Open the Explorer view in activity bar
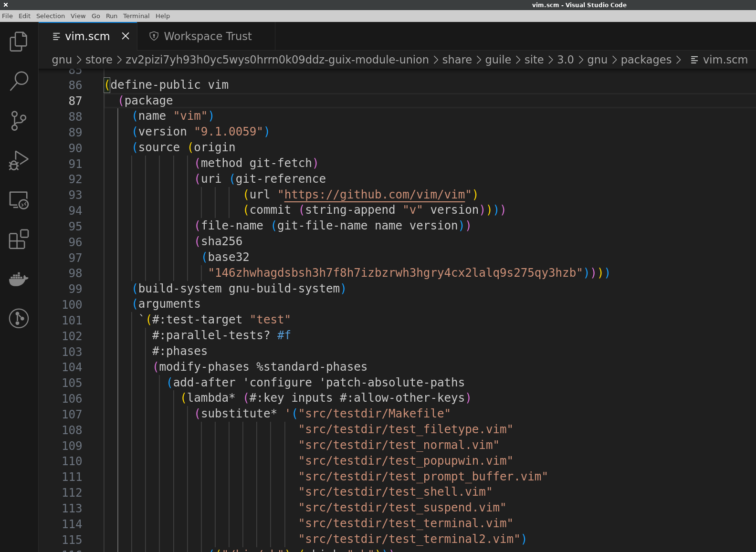Viewport: 756px width, 552px height. tap(19, 42)
